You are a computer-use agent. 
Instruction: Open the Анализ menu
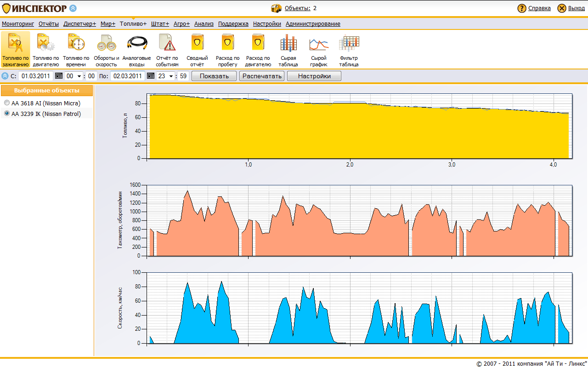(204, 24)
